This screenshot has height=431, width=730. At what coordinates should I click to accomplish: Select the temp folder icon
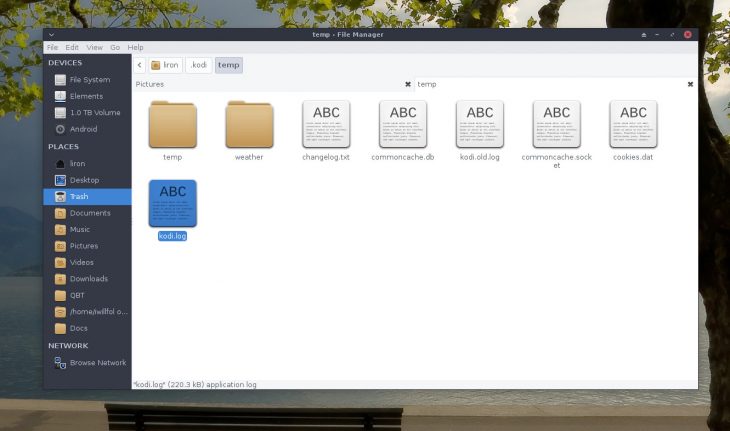173,124
